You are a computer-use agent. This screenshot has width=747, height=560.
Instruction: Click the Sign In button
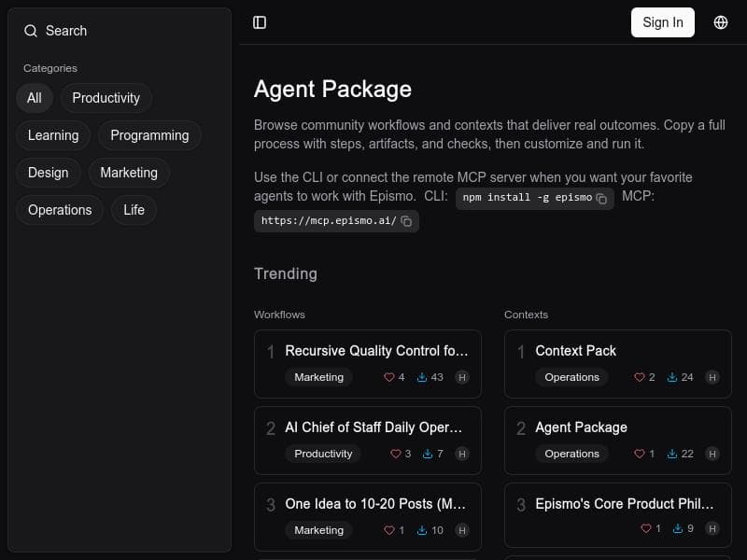[x=663, y=21]
